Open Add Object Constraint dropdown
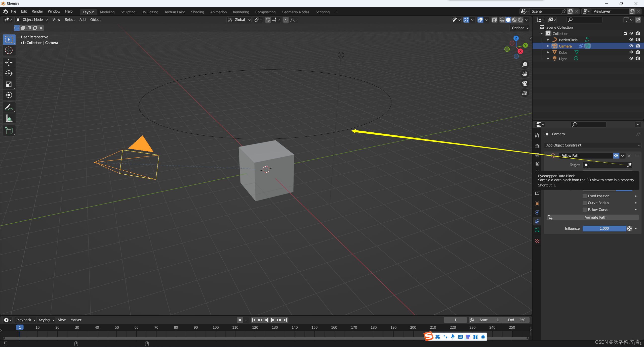 tap(593, 145)
